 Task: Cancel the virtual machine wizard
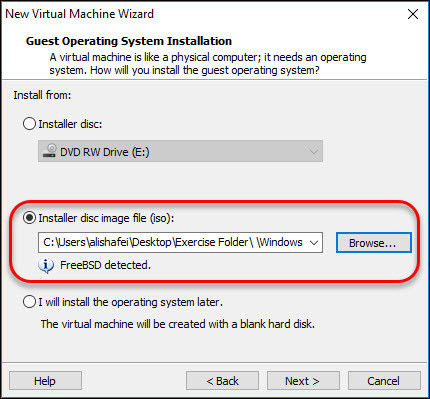pyautogui.click(x=384, y=381)
